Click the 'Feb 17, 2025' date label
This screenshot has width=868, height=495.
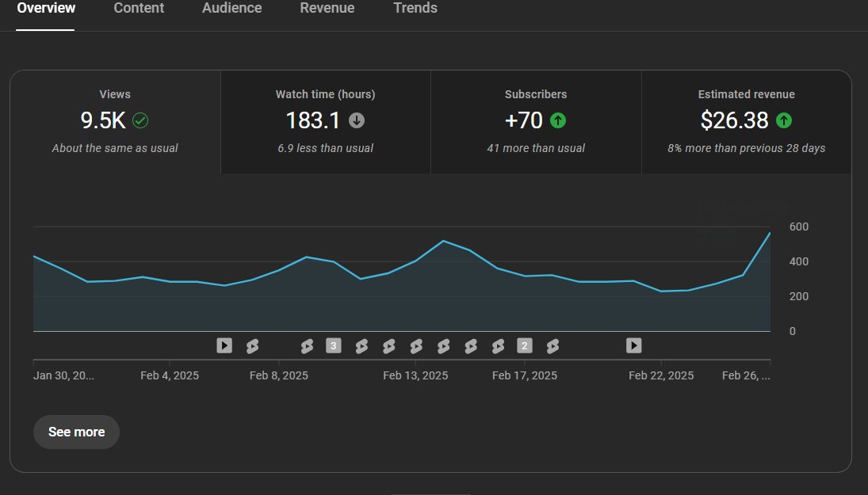[524, 375]
